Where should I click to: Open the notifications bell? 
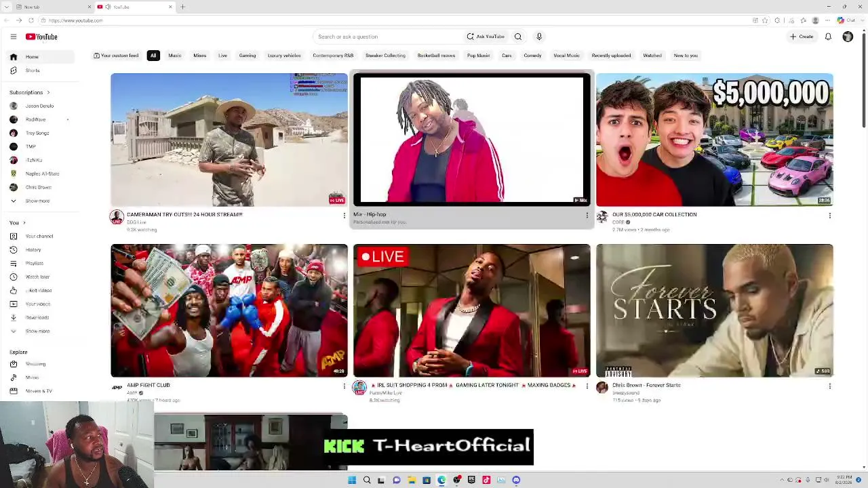point(828,37)
